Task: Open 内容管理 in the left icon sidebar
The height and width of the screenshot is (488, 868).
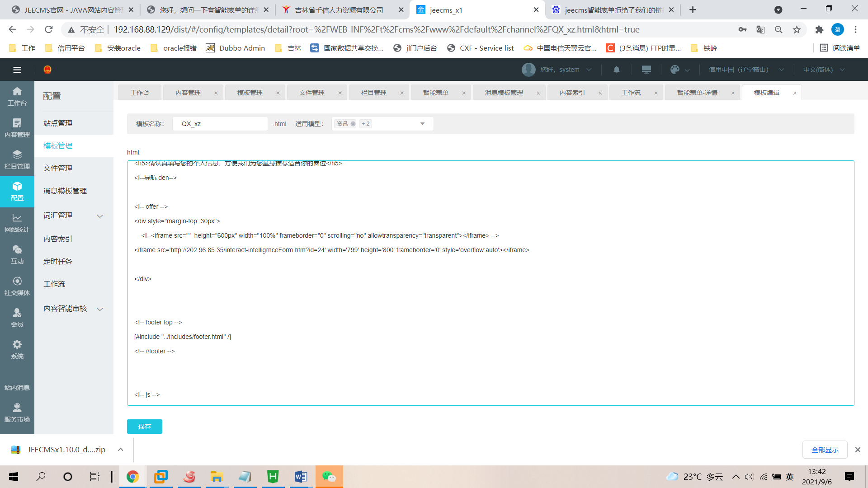Action: [x=17, y=128]
